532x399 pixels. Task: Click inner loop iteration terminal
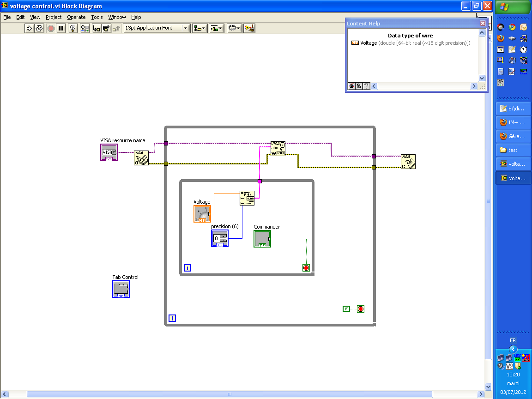pyautogui.click(x=187, y=268)
